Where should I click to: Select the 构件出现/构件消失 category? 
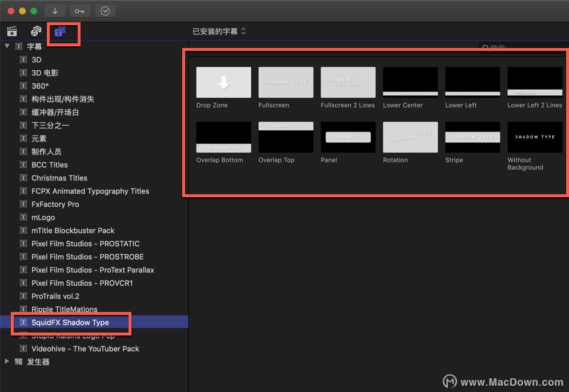pyautogui.click(x=94, y=99)
